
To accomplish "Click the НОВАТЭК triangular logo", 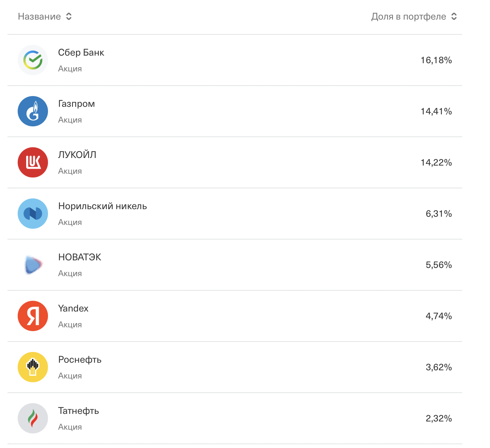I will point(33,265).
